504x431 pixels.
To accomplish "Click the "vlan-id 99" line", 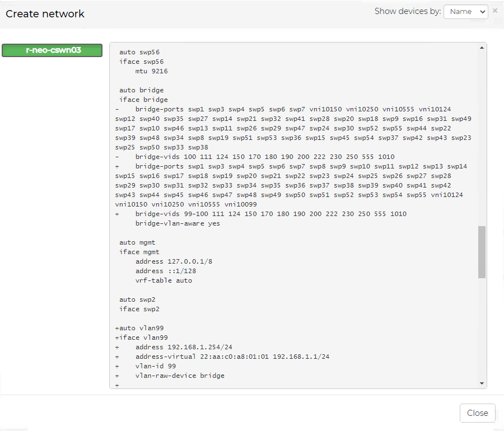I will tap(155, 366).
